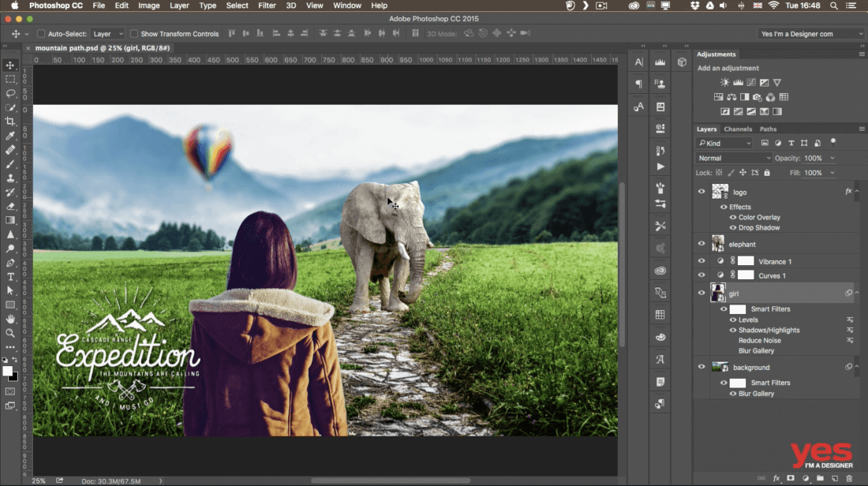Create a new layer group folder

[x=820, y=478]
